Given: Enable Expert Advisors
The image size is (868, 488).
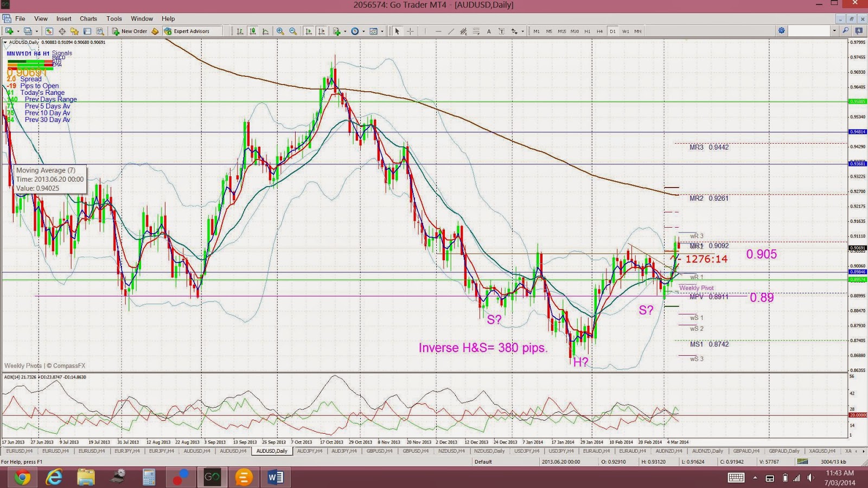Looking at the screenshot, I should 190,31.
